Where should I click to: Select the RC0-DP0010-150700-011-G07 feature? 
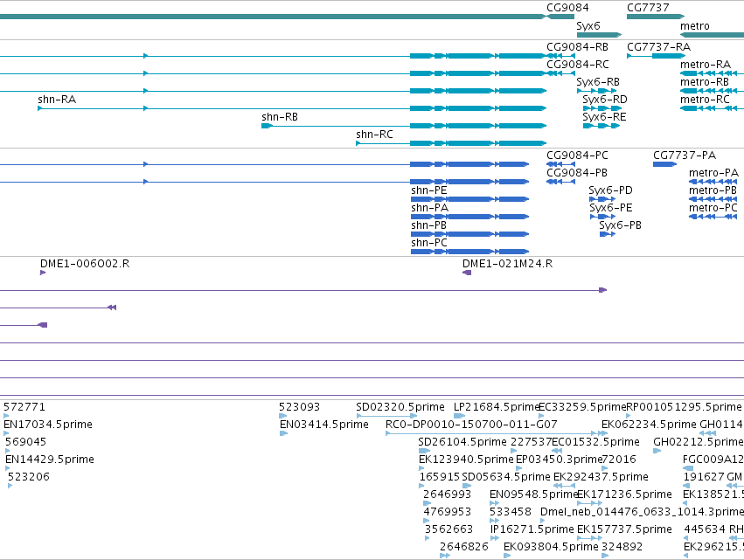[497, 433]
